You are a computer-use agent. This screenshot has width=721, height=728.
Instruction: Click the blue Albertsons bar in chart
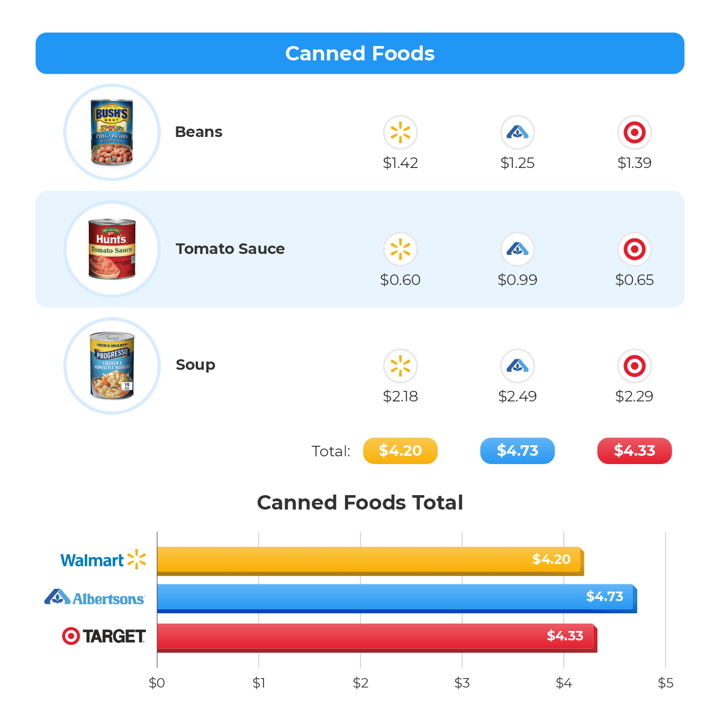395,598
